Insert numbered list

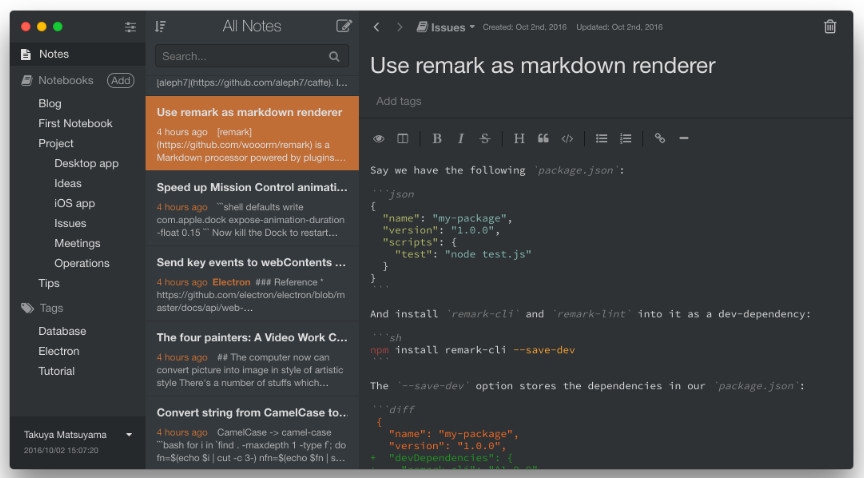(x=625, y=138)
